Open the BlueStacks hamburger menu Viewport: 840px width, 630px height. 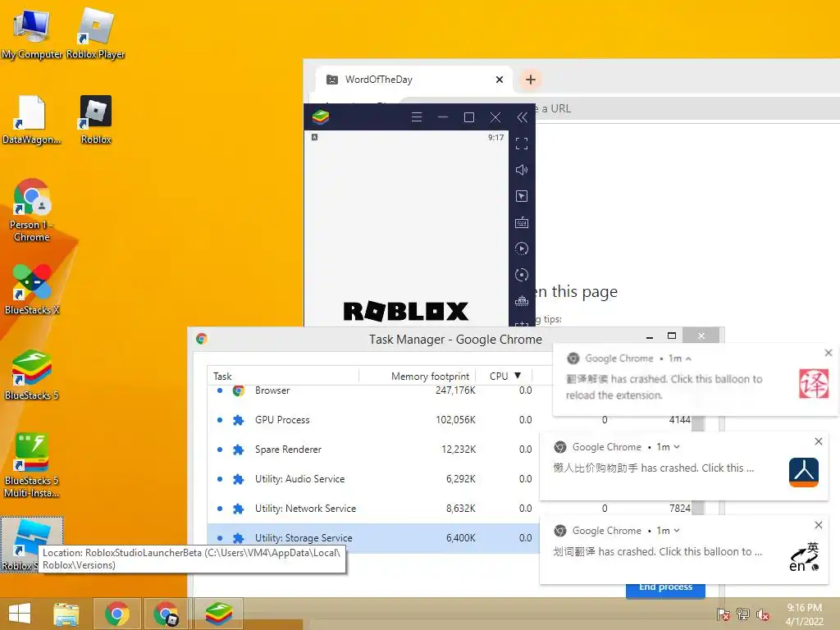point(416,116)
